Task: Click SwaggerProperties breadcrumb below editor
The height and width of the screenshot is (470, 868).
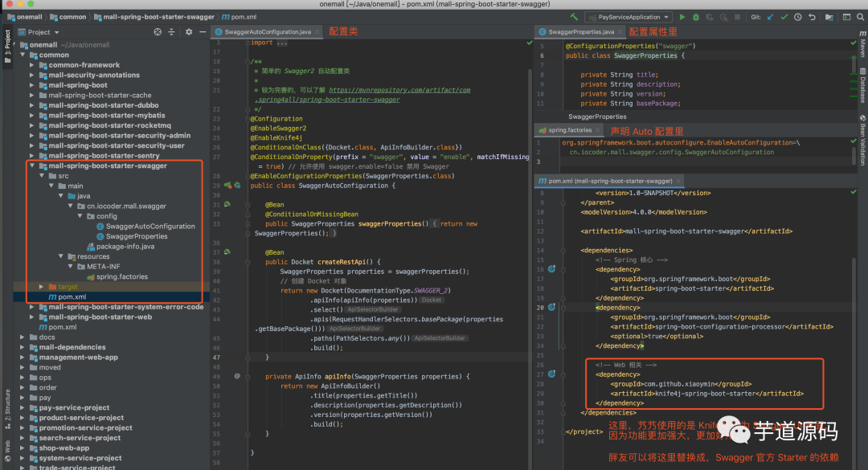Action: (597, 116)
